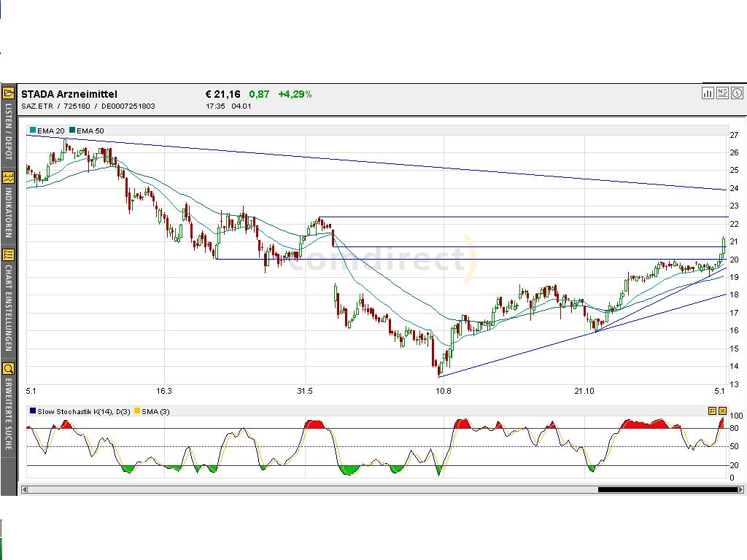
Task: Close the Slow Stochastik indicator panel
Action: point(723,411)
